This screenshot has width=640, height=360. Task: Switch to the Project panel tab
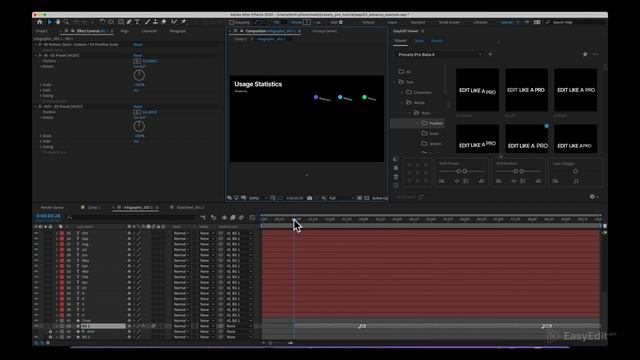pyautogui.click(x=42, y=31)
